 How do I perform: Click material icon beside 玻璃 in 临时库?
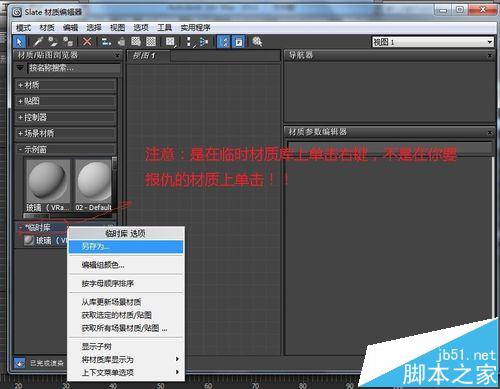29,240
